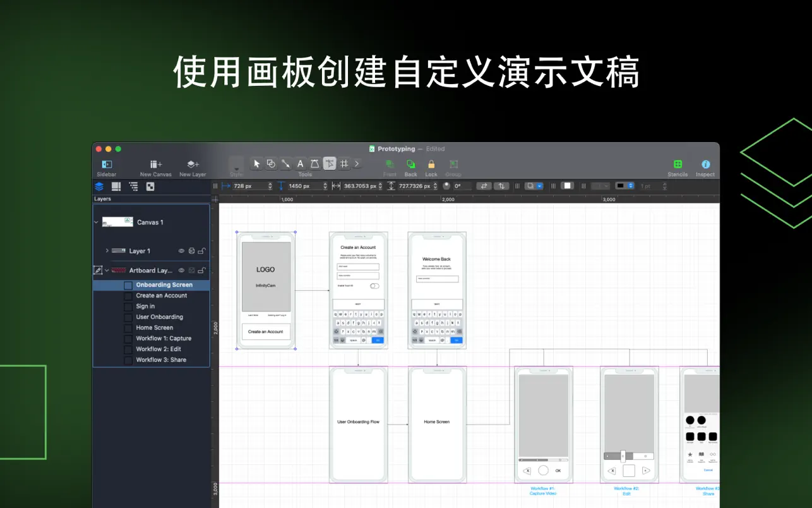Select the Workflow 1: Capture row

[152, 339]
